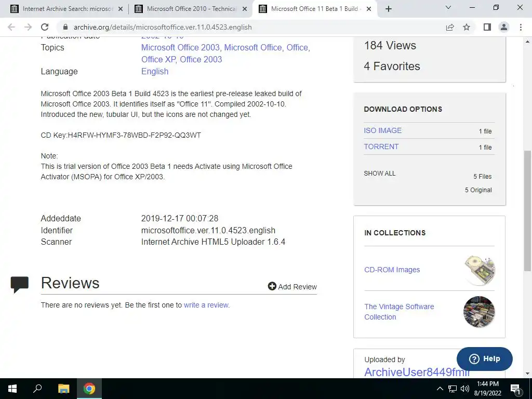This screenshot has height=399, width=532.
Task: Open The Vintage Software Collection link
Action: pyautogui.click(x=399, y=312)
